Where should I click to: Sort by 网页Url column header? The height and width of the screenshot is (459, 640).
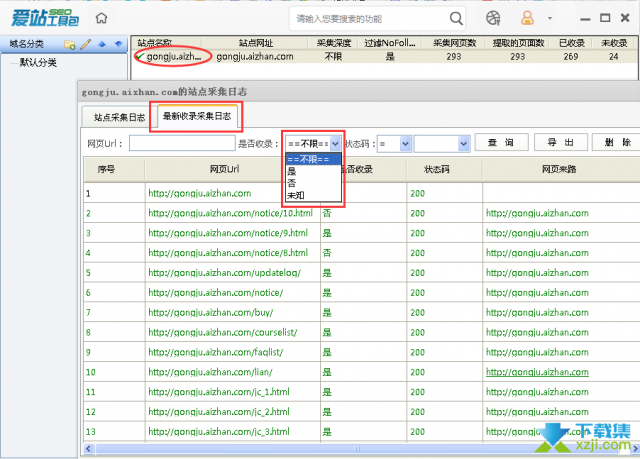[224, 169]
